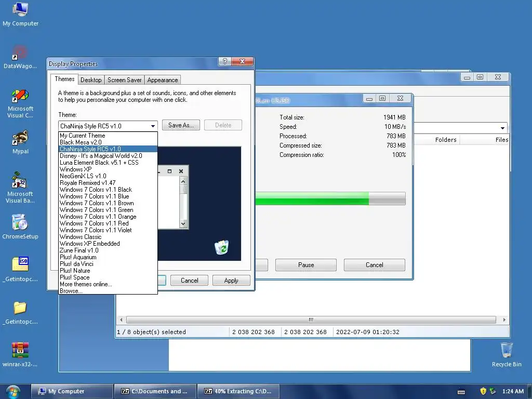
Task: Click the Files column header
Action: (x=501, y=140)
